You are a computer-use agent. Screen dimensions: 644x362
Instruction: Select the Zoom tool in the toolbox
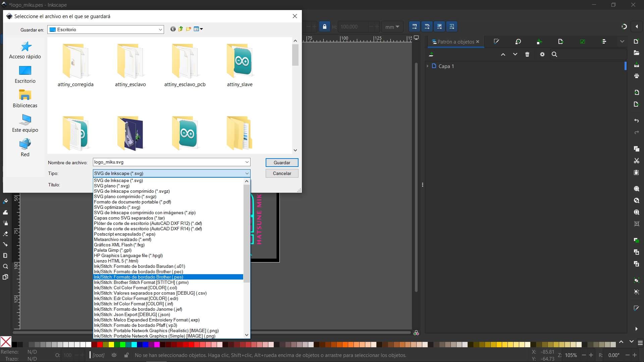point(5,266)
